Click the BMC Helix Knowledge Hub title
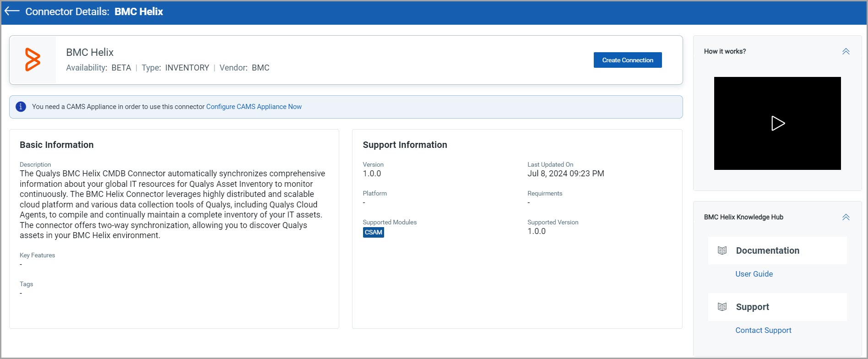The width and height of the screenshot is (868, 359). (743, 217)
